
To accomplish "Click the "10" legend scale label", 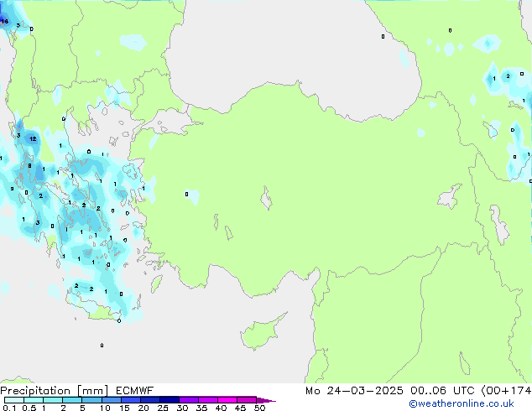I will pos(105,408).
